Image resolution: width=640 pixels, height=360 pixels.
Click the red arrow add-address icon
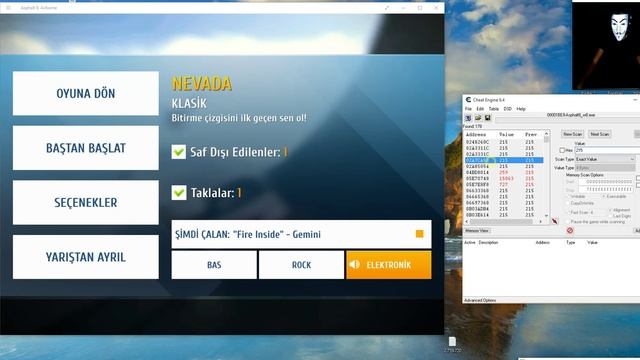pyautogui.click(x=555, y=221)
